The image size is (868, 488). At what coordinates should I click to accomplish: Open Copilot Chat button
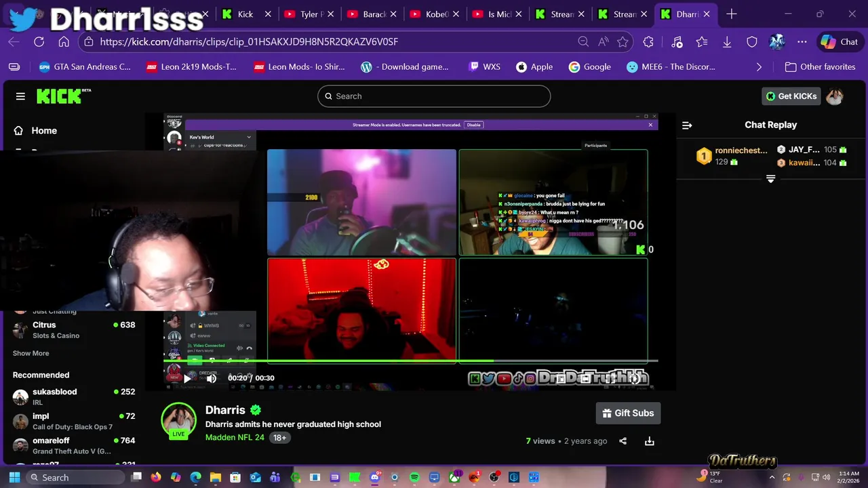click(840, 42)
